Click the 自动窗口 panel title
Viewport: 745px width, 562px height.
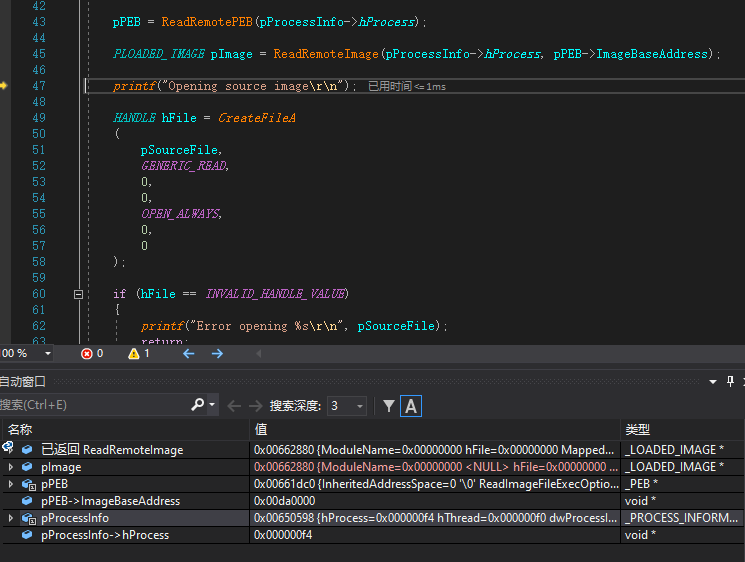pos(22,381)
